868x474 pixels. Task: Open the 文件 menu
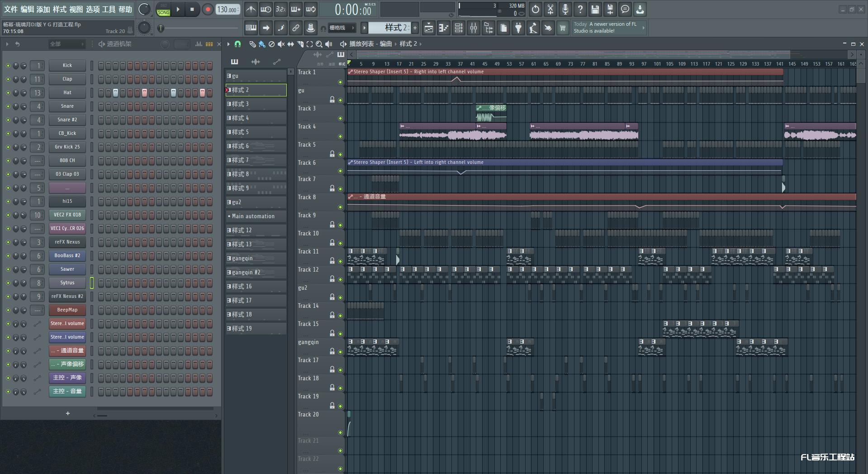[x=11, y=9]
